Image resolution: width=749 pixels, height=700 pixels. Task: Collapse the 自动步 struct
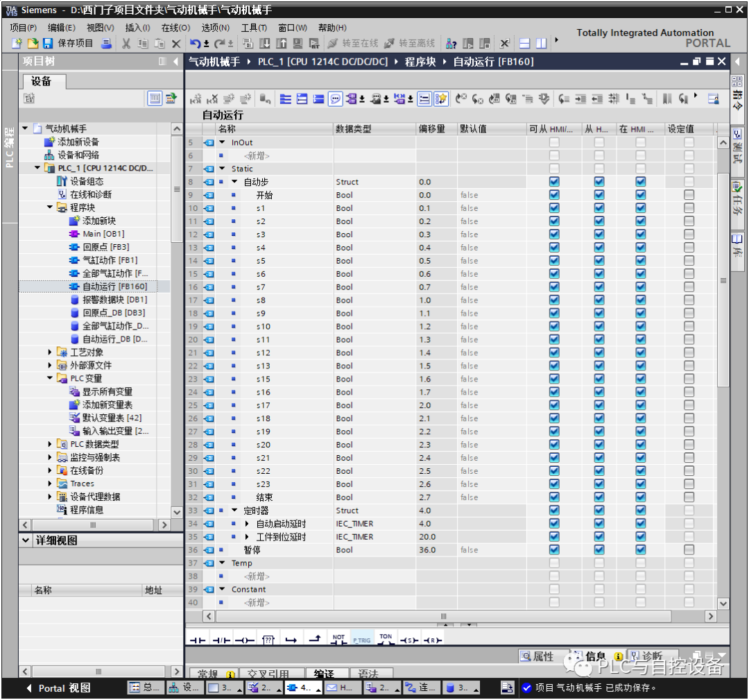[234, 182]
